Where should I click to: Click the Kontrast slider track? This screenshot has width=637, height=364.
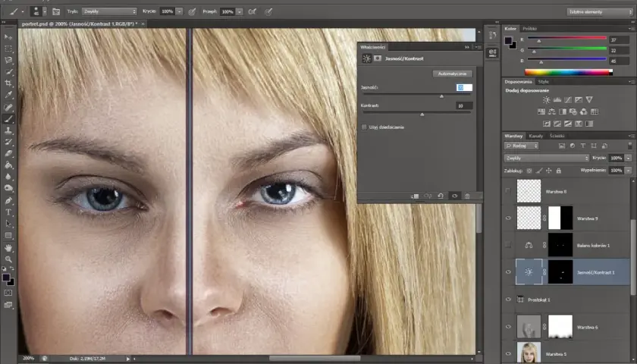416,112
